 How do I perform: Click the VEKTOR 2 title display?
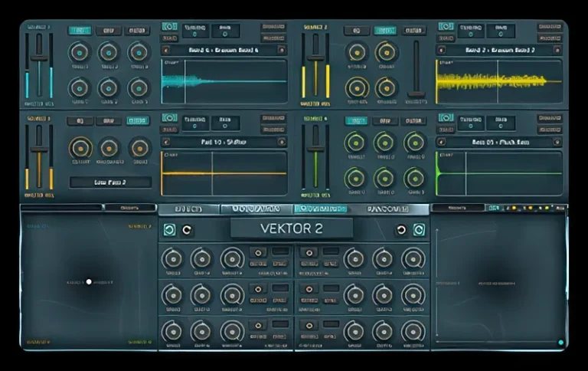pos(292,228)
